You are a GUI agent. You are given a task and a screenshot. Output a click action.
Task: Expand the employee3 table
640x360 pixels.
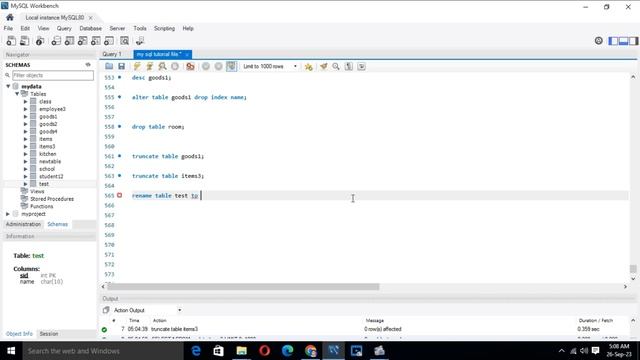[25, 109]
